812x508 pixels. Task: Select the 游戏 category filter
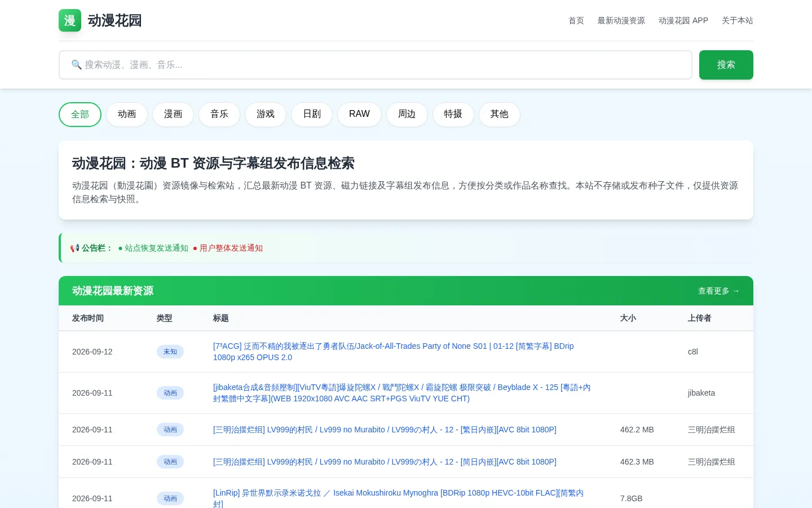[266, 115]
